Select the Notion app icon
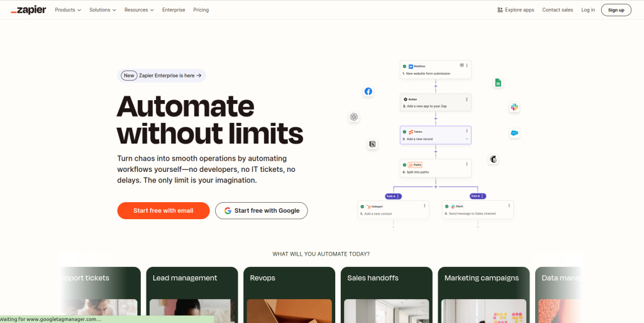 [x=372, y=144]
